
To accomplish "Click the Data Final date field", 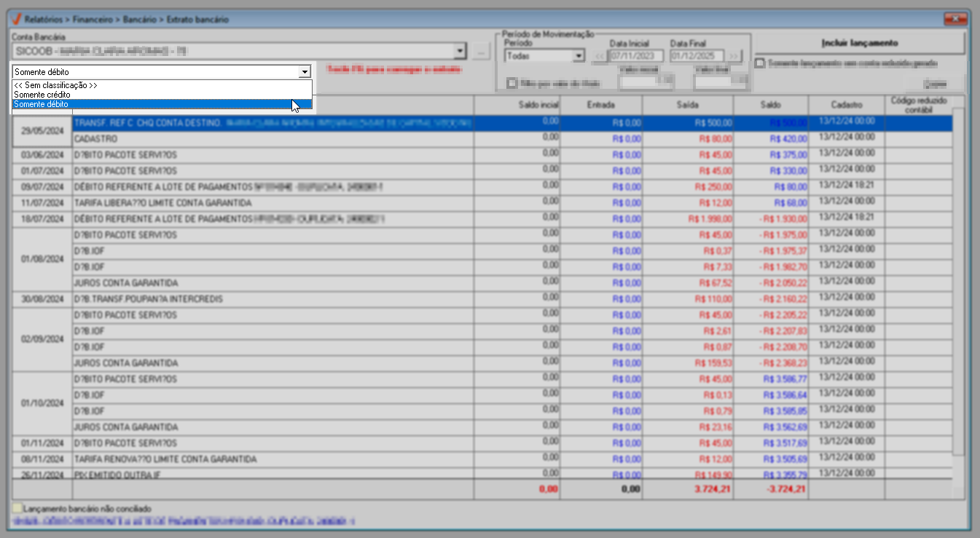I will tap(697, 56).
